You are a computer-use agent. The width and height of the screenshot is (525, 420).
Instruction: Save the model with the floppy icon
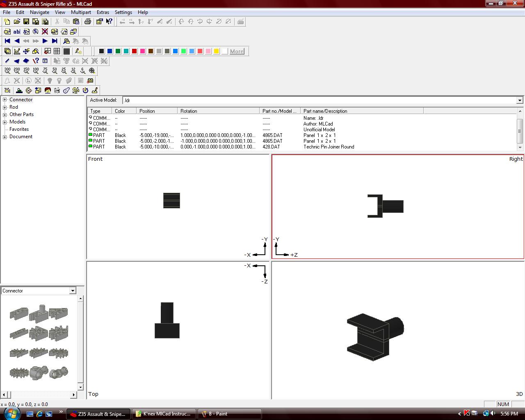pos(26,22)
